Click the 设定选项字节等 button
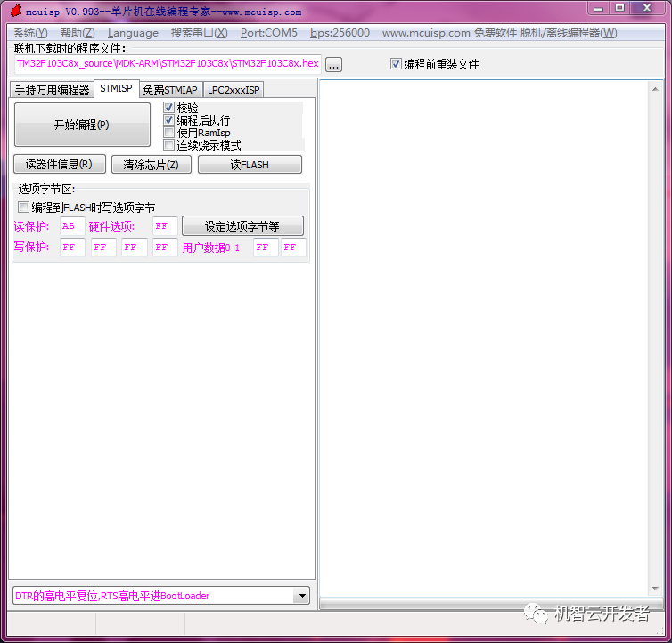Screen dimensions: 672x643 coord(242,225)
